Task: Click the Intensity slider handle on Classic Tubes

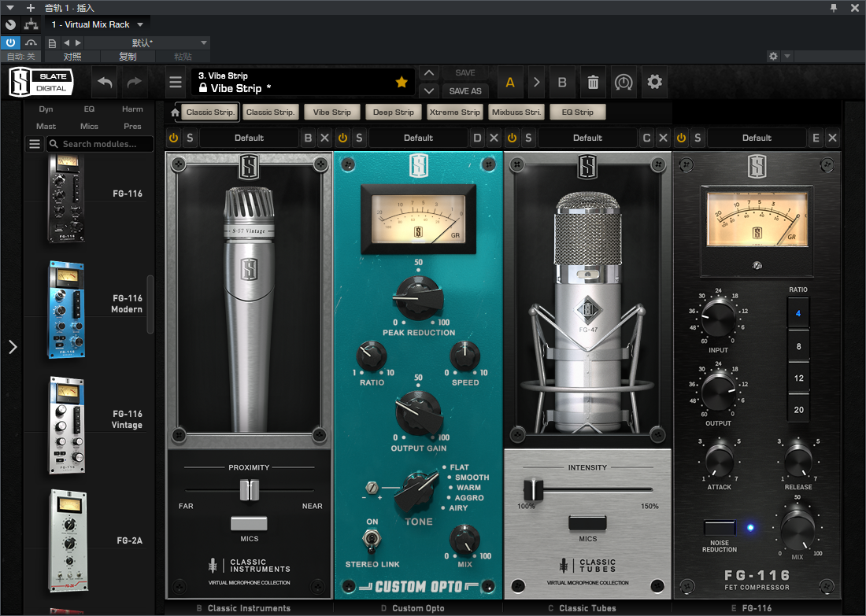Action: point(533,489)
